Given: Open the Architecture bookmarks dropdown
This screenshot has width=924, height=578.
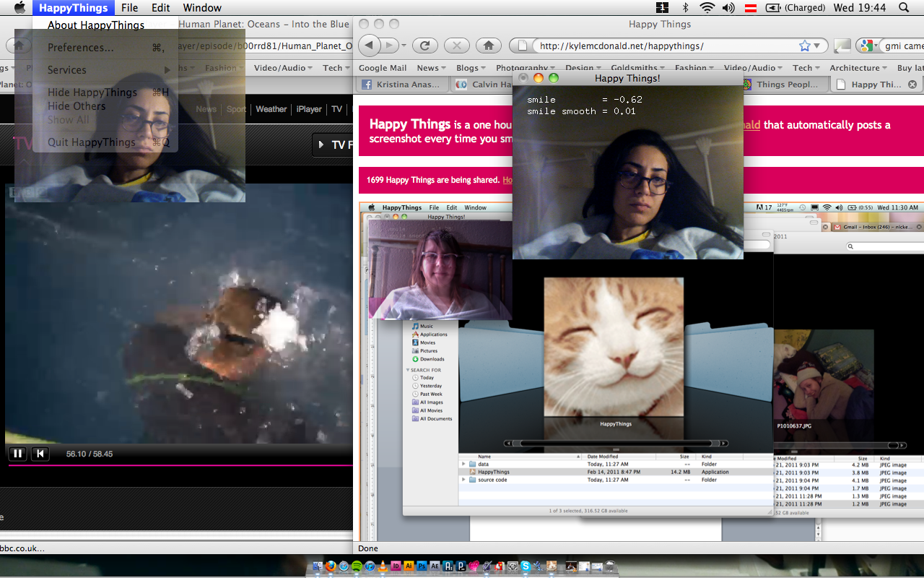Looking at the screenshot, I should (858, 68).
